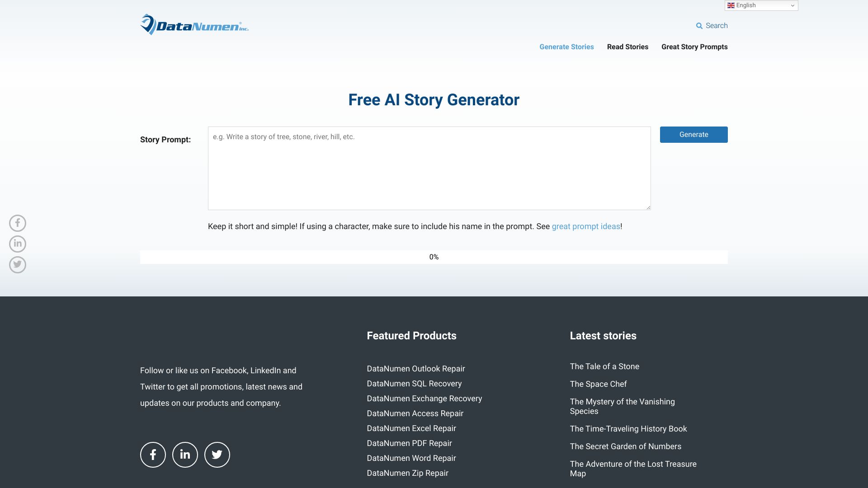Click the great prompt ideas link
Viewport: 868px width, 488px height.
click(x=585, y=226)
